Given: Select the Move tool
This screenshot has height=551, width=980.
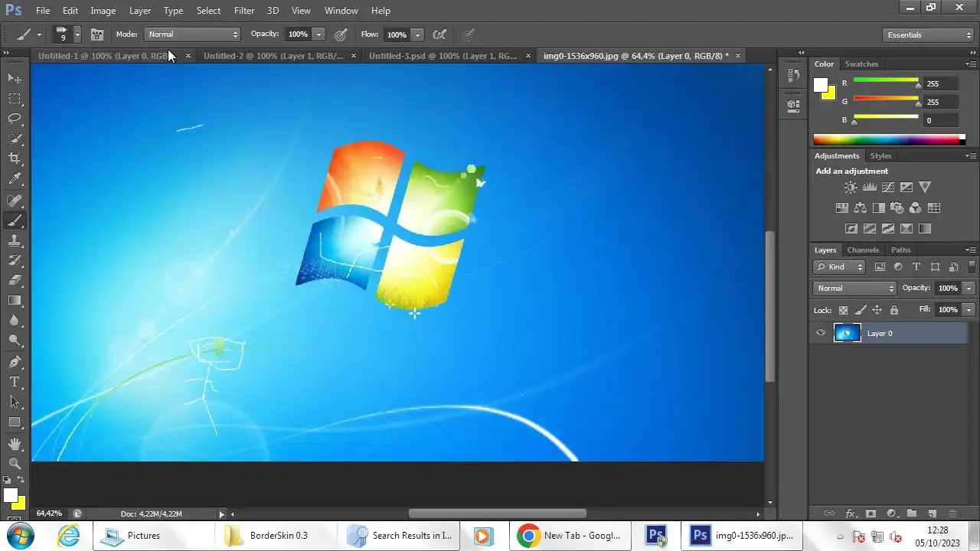Looking at the screenshot, I should pyautogui.click(x=15, y=78).
